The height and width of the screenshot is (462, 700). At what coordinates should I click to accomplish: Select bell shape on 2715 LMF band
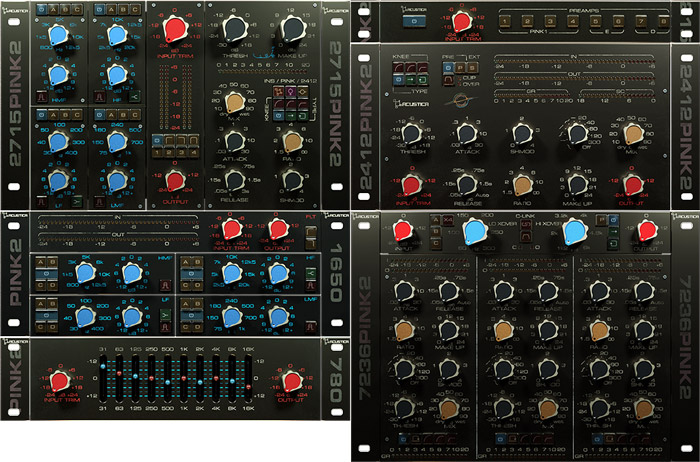tap(100, 202)
